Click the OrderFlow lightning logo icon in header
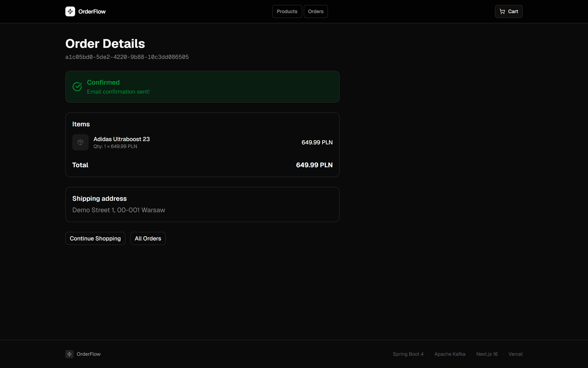588x368 pixels. pos(70,11)
